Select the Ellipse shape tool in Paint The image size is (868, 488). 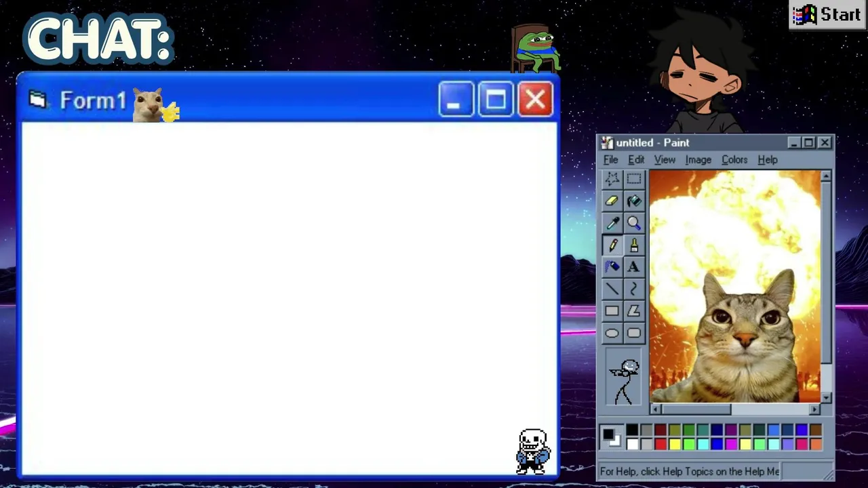(612, 333)
